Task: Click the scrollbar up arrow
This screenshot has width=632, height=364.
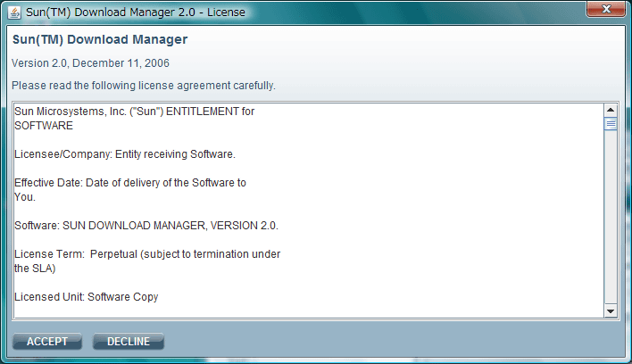Action: pyautogui.click(x=611, y=111)
